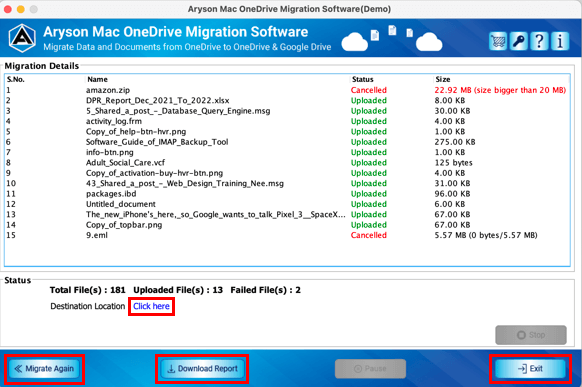
Task: Click 'Failed File(s) : 2' text
Action: click(265, 290)
